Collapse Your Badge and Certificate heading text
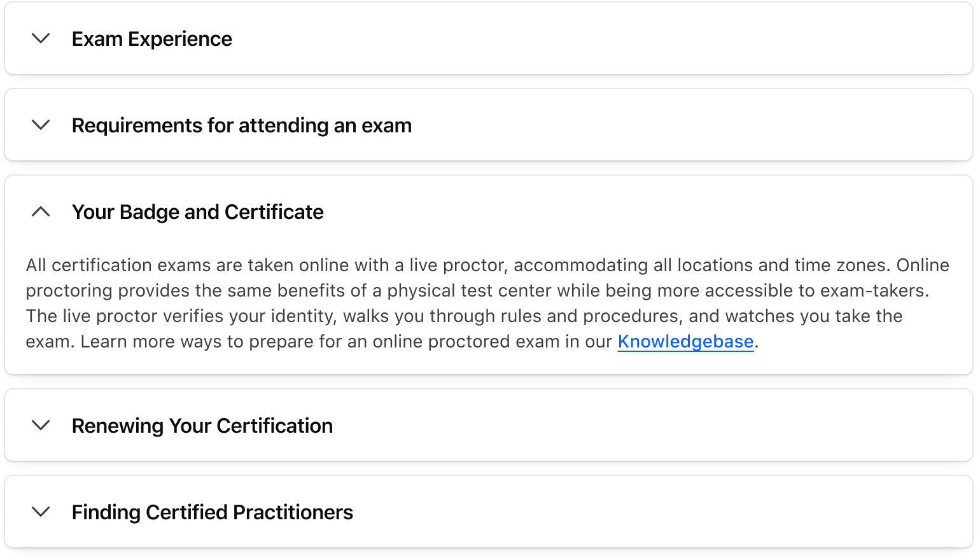980x560 pixels. point(198,212)
